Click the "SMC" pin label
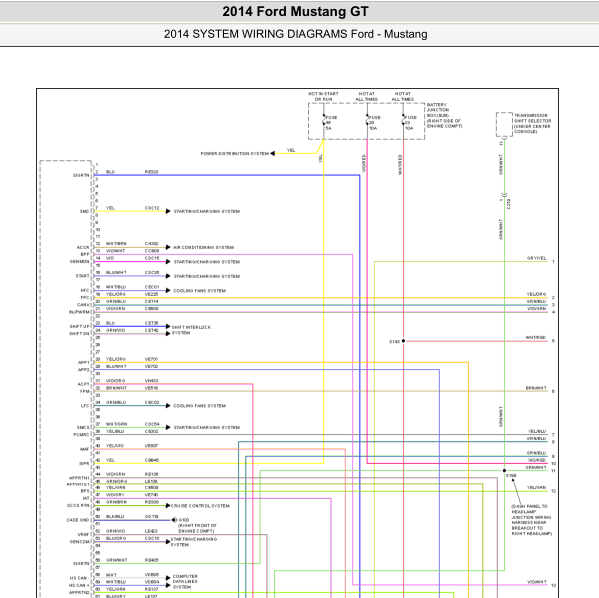The image size is (599, 598). (84, 211)
